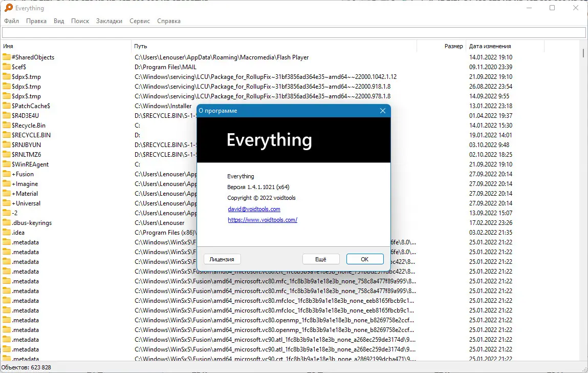Select the $Recycle.Bin folder icon
Screen dimensions: 588x373
pyautogui.click(x=6, y=126)
